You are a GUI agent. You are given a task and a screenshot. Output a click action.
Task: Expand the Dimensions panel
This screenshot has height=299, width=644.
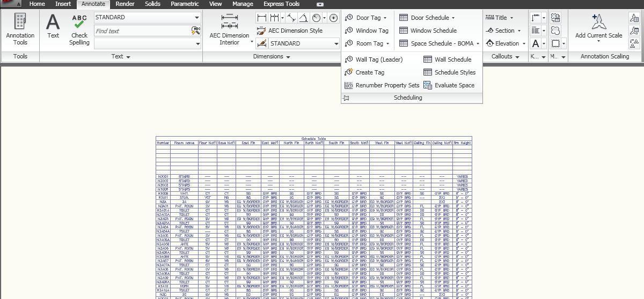pos(272,56)
